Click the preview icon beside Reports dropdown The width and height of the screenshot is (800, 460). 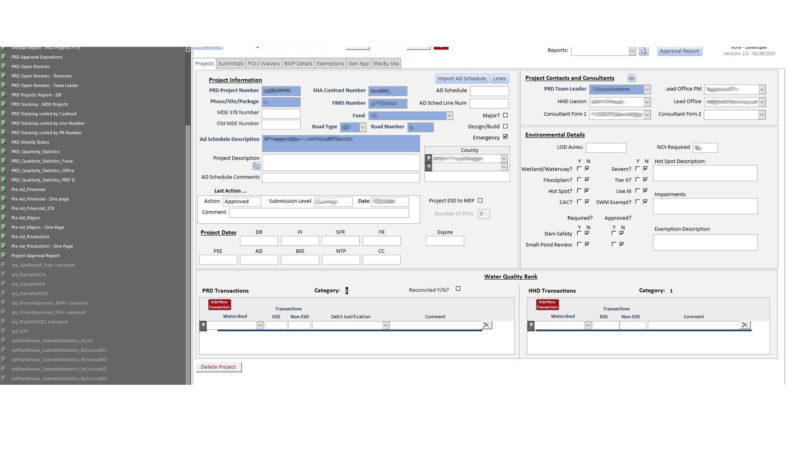point(644,50)
